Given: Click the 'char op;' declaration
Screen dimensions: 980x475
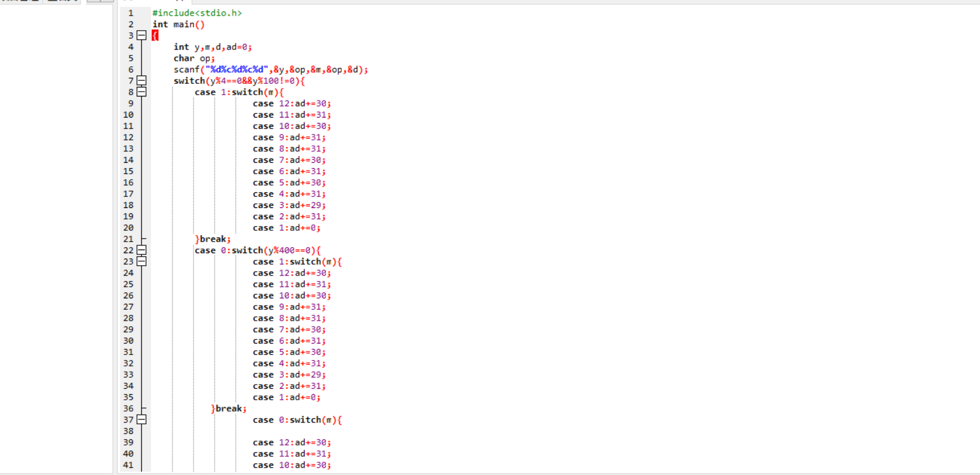Looking at the screenshot, I should 194,58.
